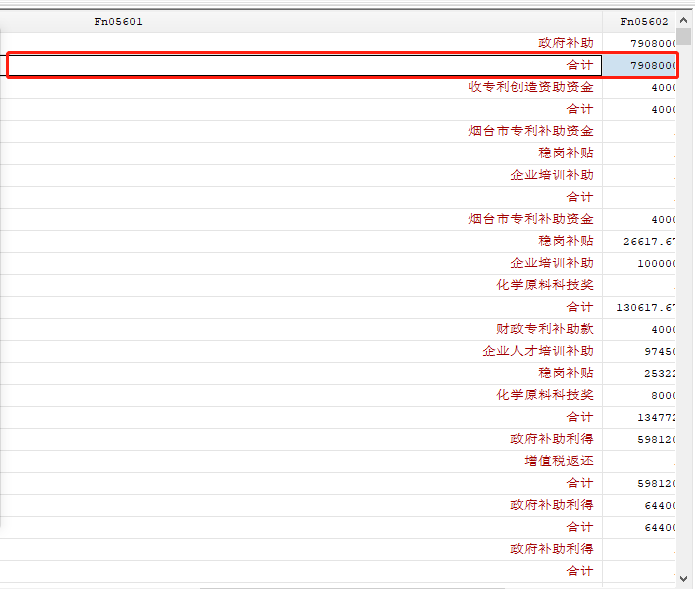
Task: Select the highlighted 7908000 value cell
Action: [x=639, y=66]
